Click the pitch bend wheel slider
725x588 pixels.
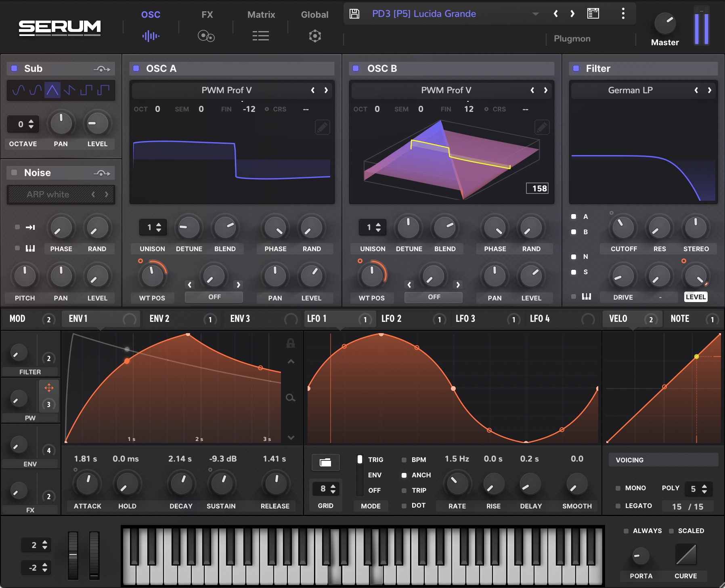(x=73, y=555)
